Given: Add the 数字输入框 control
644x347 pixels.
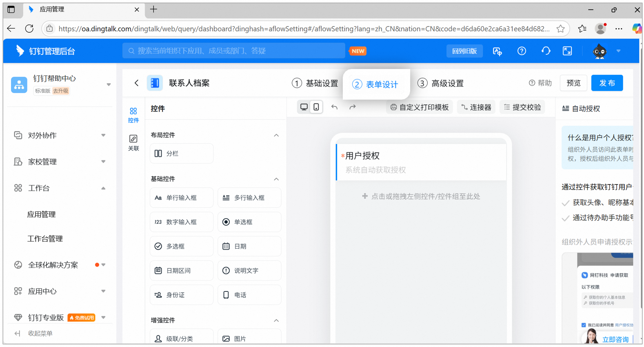Looking at the screenshot, I should tap(182, 222).
